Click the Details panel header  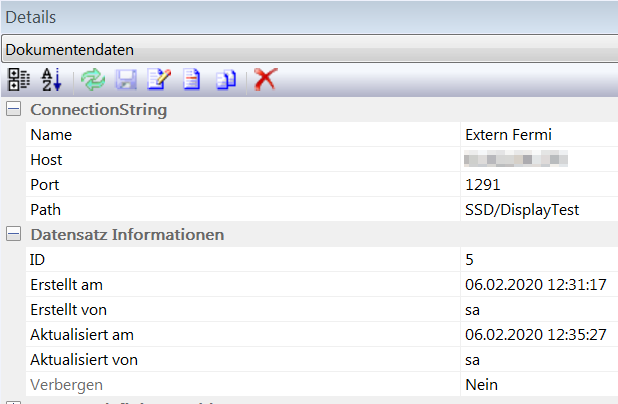pyautogui.click(x=309, y=17)
